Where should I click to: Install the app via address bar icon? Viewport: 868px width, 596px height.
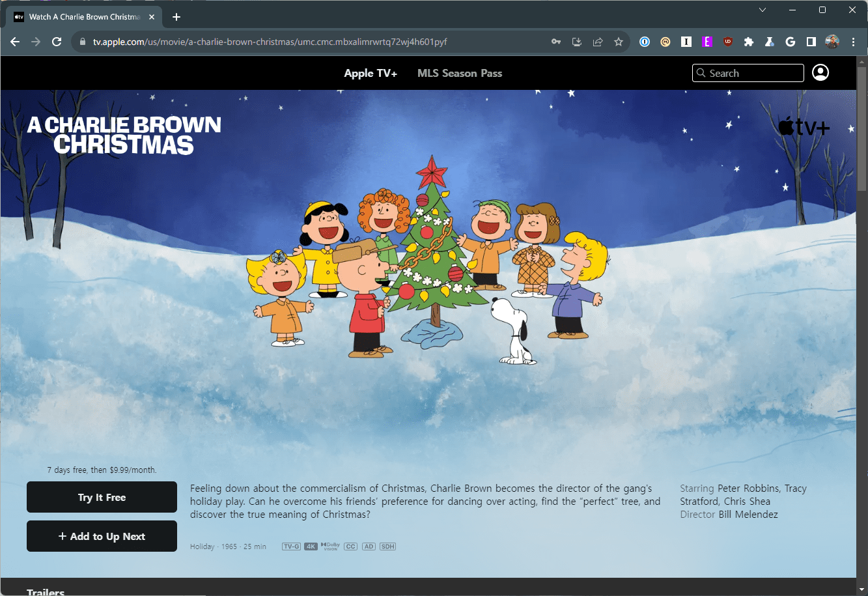tap(576, 42)
